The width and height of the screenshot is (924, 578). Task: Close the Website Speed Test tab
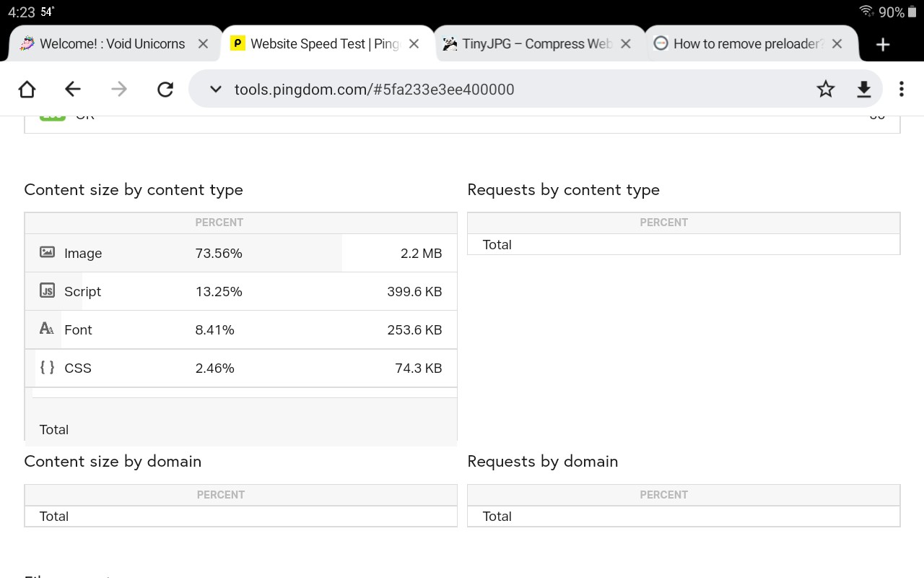[x=414, y=44]
